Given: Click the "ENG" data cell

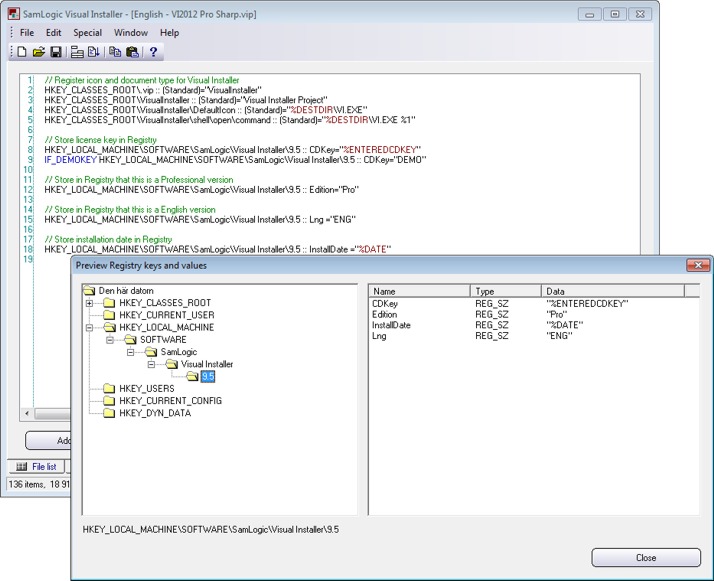Looking at the screenshot, I should coord(560,336).
